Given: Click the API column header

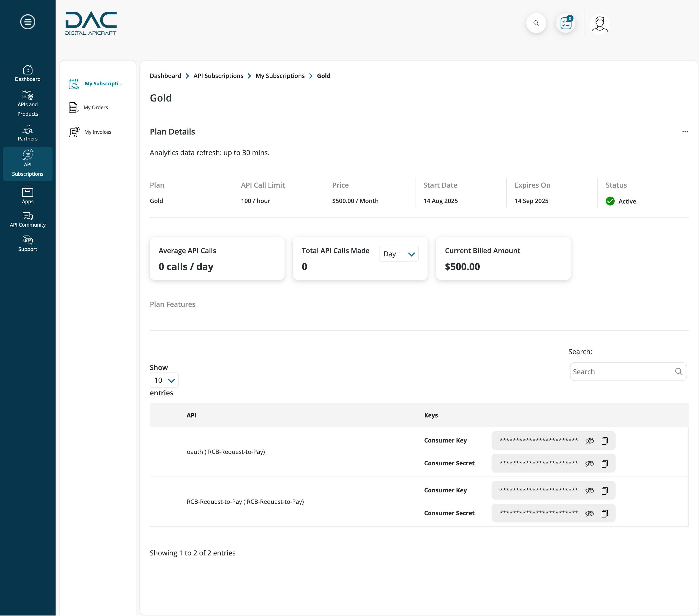Looking at the screenshot, I should [x=191, y=415].
